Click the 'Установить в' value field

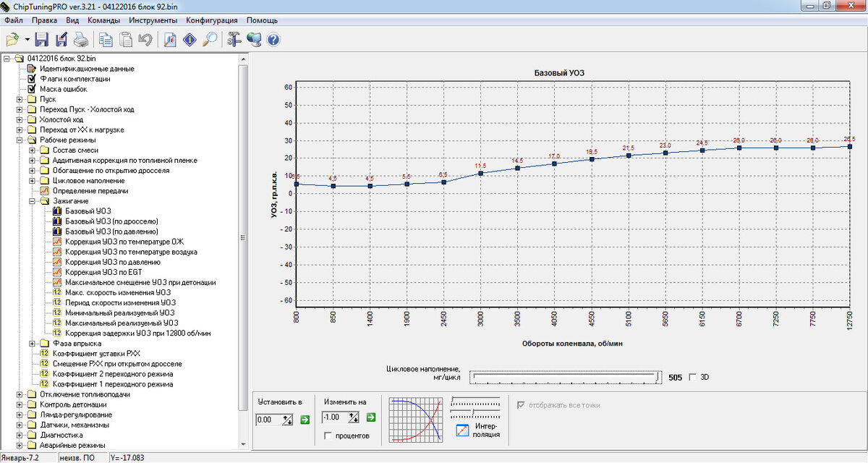(x=269, y=419)
